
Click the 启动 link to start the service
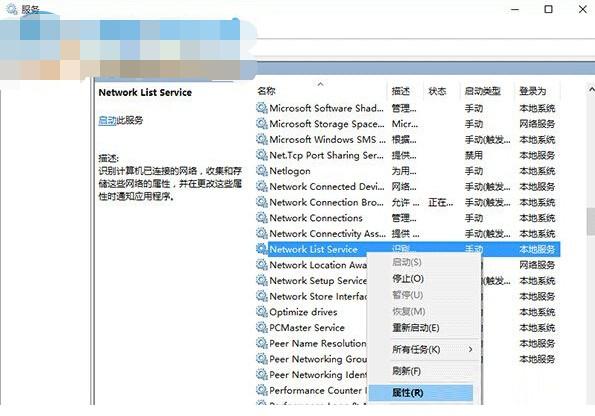click(107, 120)
